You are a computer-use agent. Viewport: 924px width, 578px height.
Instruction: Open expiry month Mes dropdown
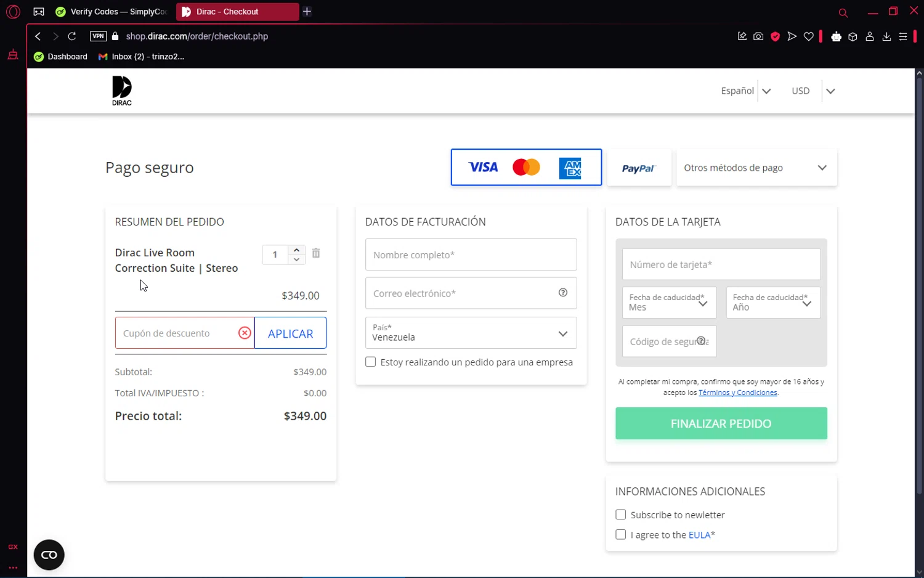coord(670,303)
